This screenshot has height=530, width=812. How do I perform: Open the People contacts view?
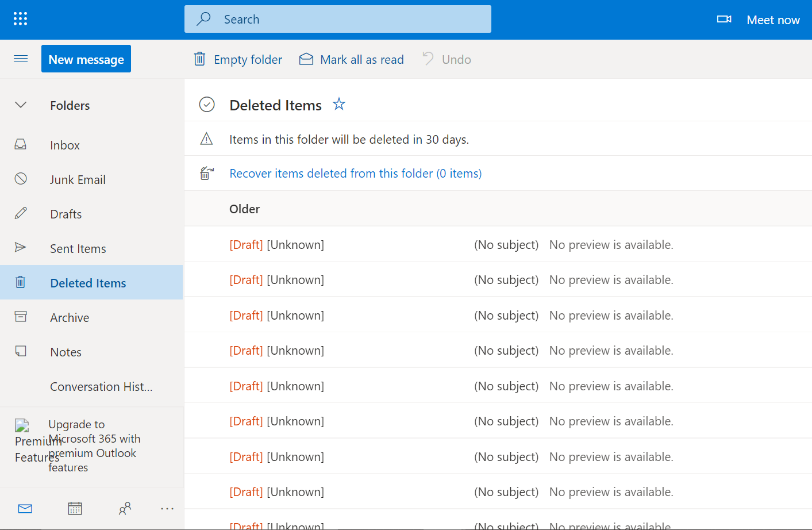(125, 509)
